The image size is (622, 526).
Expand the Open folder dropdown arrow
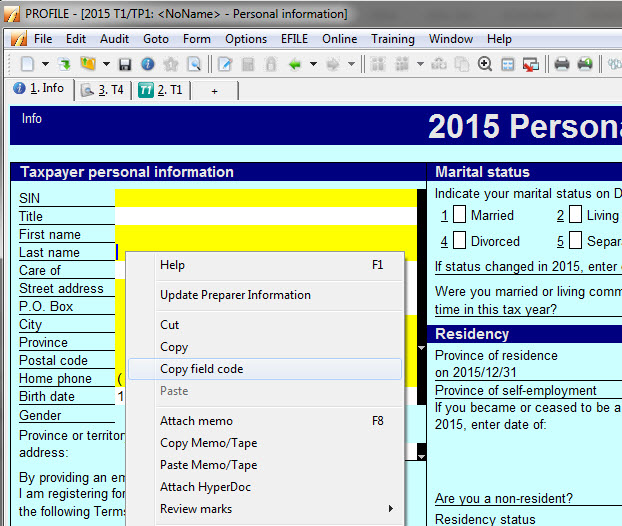click(106, 63)
